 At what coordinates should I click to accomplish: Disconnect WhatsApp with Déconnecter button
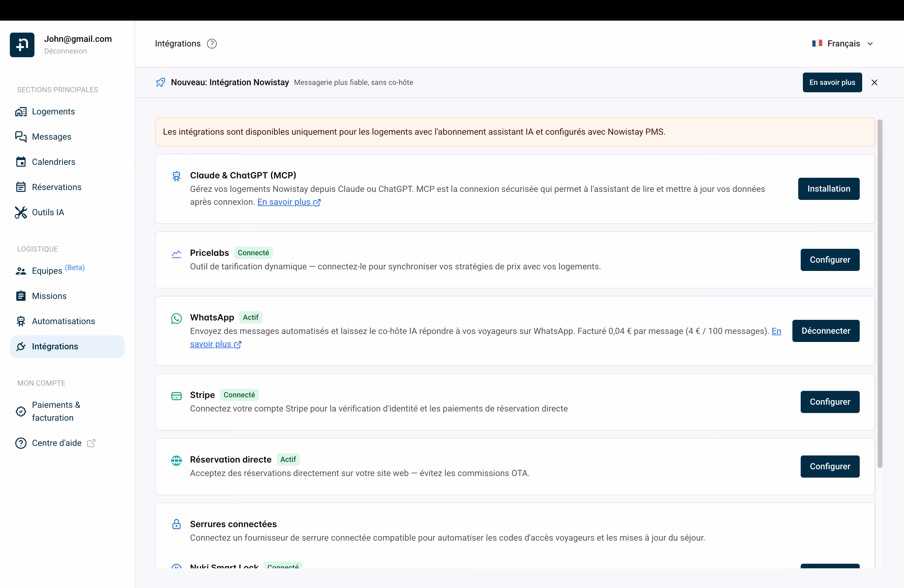coord(826,331)
